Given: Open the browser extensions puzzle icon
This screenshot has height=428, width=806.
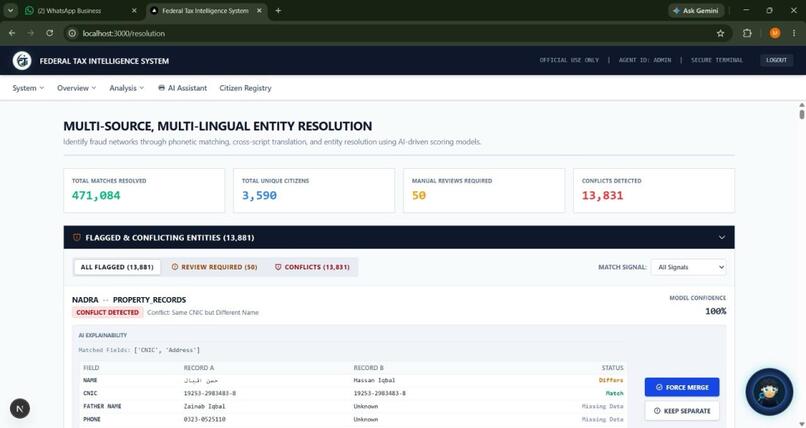Looking at the screenshot, I should (747, 33).
